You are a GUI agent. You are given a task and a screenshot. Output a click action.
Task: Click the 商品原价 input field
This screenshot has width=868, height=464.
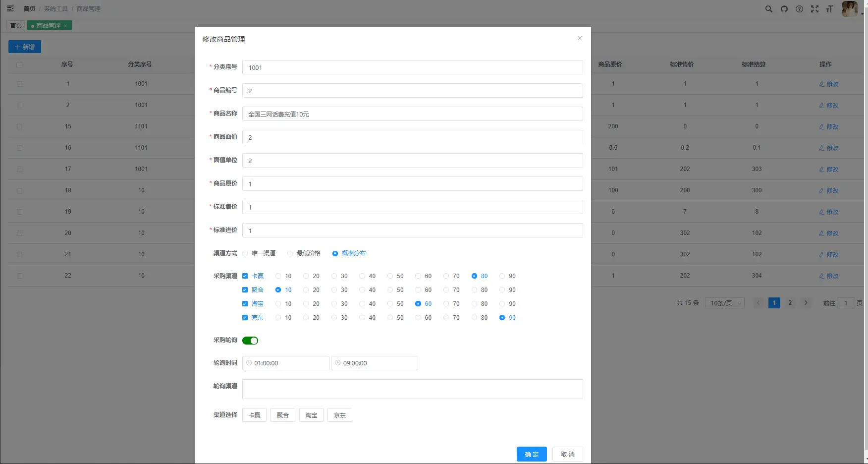413,184
